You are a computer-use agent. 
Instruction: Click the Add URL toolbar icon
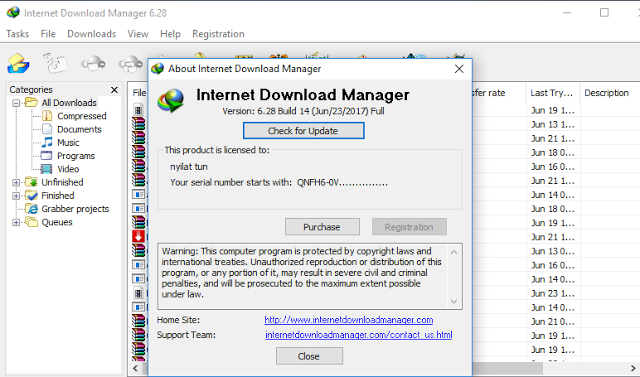(x=18, y=63)
